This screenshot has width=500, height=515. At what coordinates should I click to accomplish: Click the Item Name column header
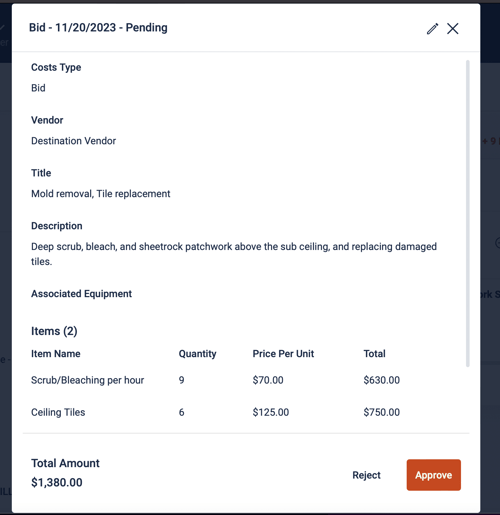[x=56, y=354]
